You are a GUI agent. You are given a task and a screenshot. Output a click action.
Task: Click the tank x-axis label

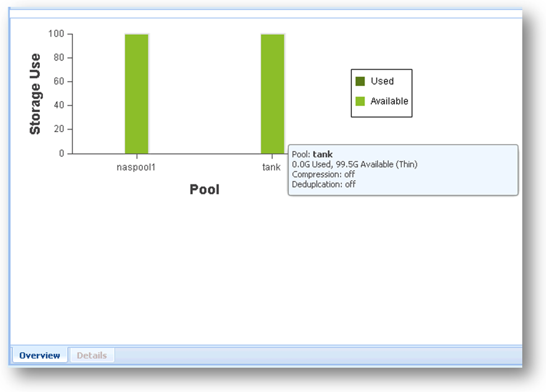[x=271, y=168]
